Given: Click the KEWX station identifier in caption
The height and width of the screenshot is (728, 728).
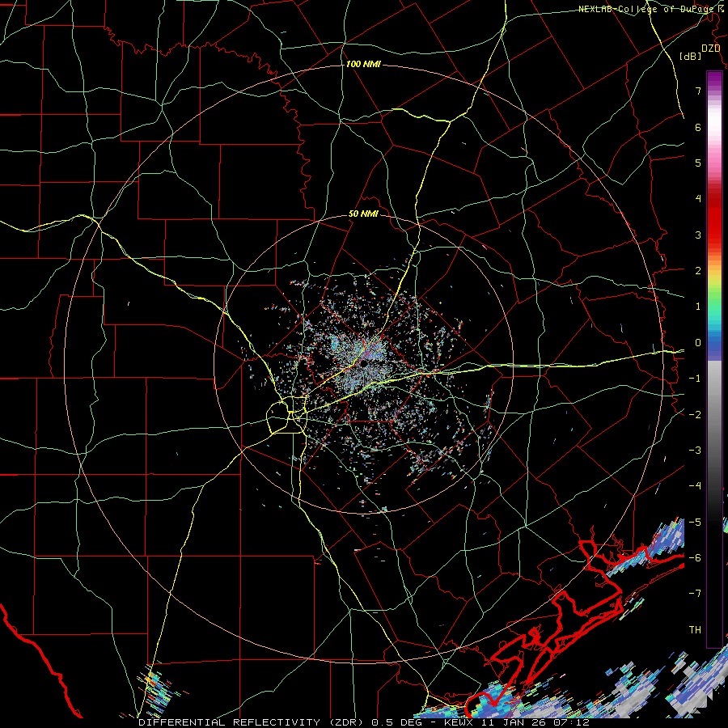Looking at the screenshot, I should pos(459,722).
